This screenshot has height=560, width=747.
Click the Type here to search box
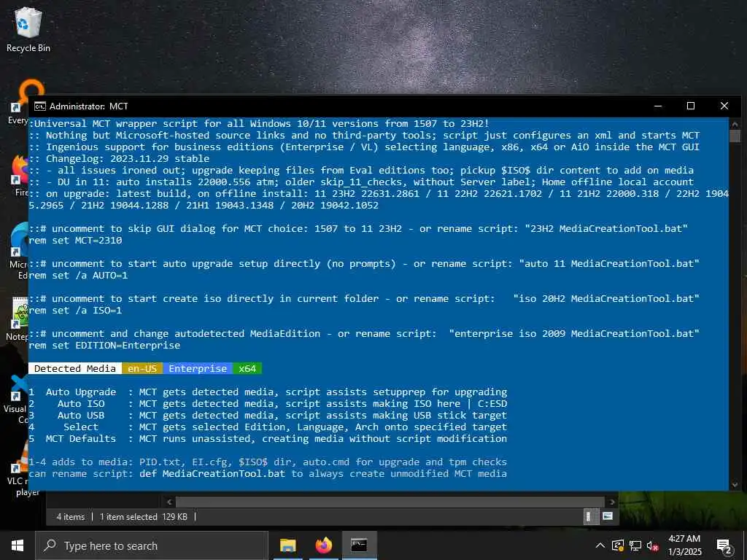[152, 545]
